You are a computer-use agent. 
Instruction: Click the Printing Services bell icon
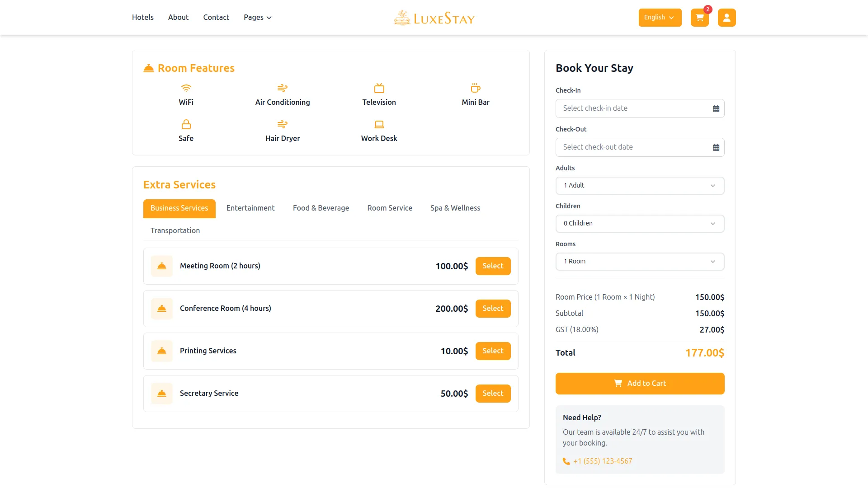tap(162, 351)
